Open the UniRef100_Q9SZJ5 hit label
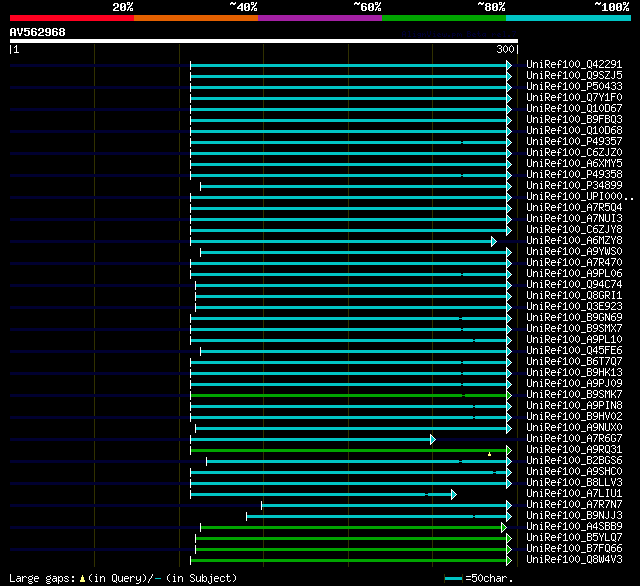Viewport: 640px width, 586px height. [x=574, y=75]
